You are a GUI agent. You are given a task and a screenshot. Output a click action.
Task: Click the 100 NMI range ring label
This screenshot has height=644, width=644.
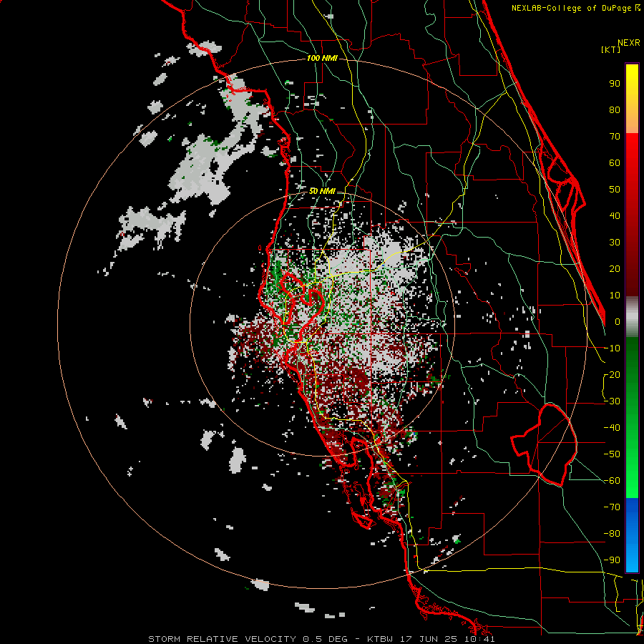click(x=322, y=59)
